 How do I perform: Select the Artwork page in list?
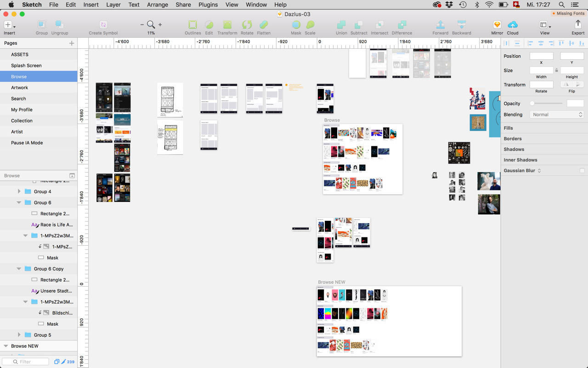click(x=20, y=87)
